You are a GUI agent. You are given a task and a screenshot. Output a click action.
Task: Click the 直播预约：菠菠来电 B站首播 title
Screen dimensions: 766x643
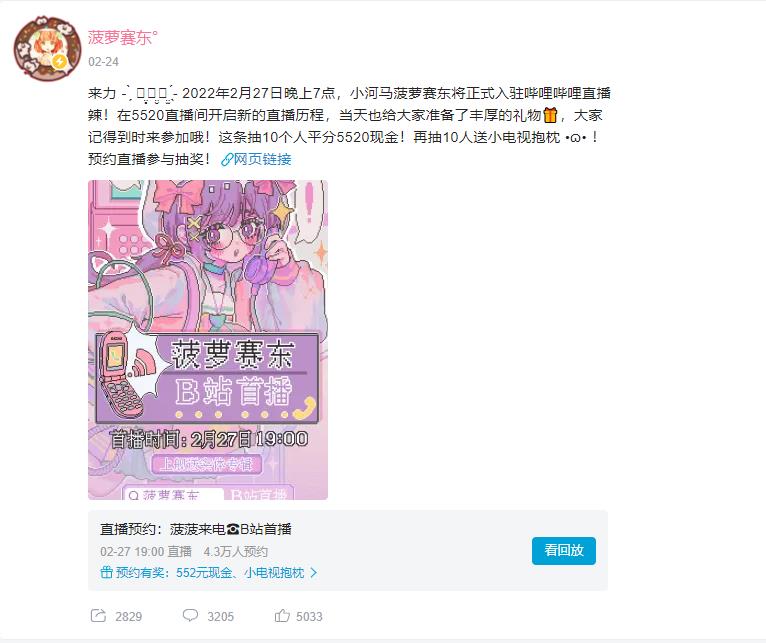(x=196, y=529)
